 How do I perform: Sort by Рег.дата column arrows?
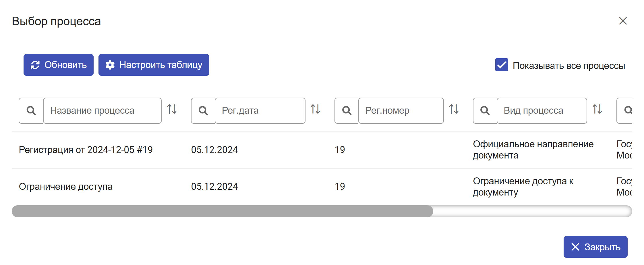pyautogui.click(x=315, y=109)
